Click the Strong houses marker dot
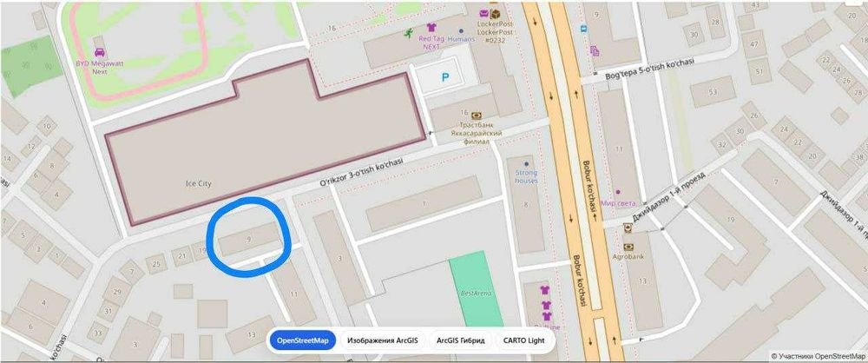The width and height of the screenshot is (868, 363). [526, 164]
